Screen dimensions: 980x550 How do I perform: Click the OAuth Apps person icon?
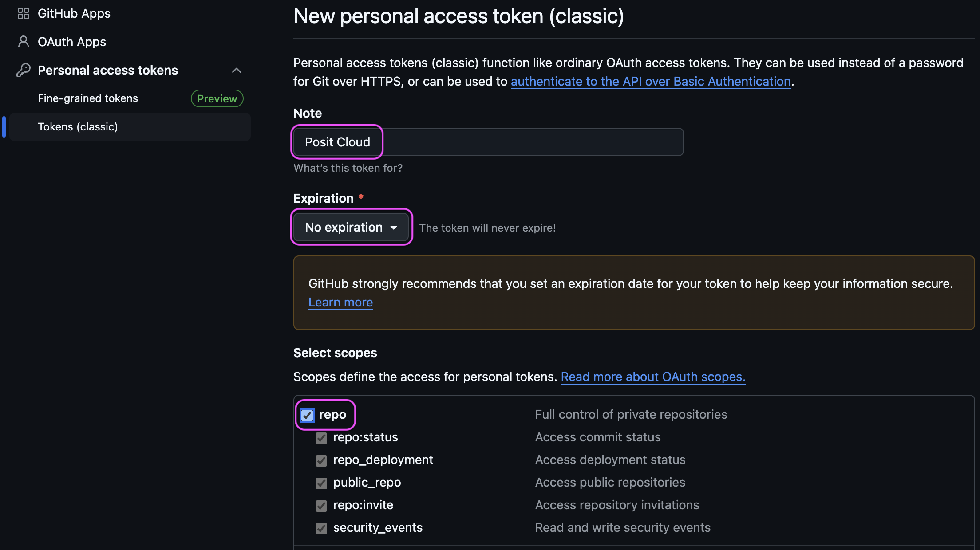coord(23,42)
